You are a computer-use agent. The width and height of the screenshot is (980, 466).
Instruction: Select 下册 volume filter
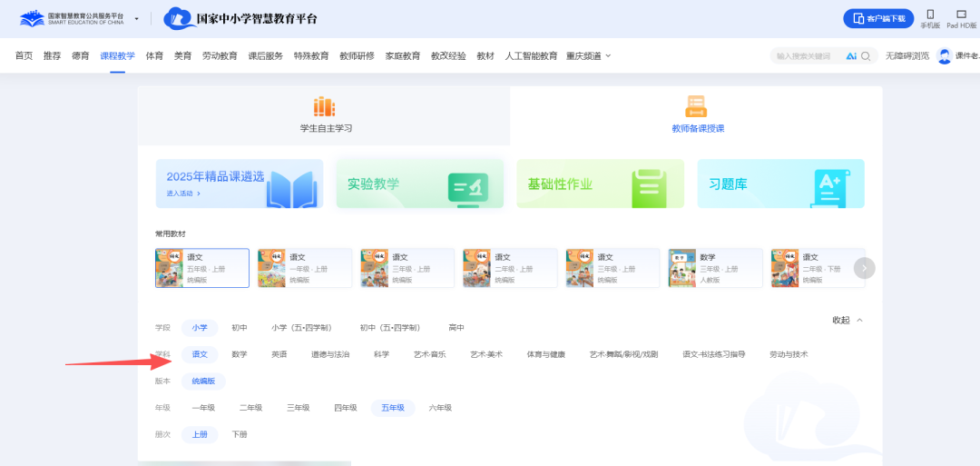pos(240,434)
